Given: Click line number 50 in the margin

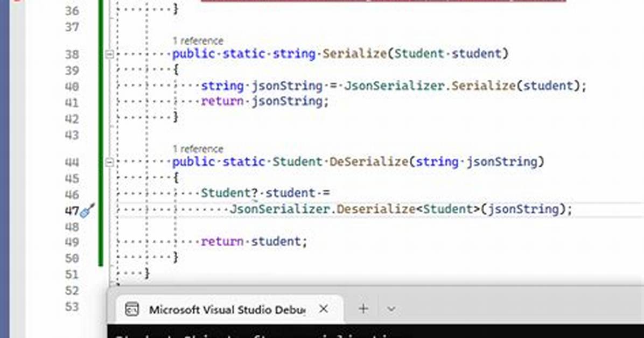Looking at the screenshot, I should click(72, 258).
